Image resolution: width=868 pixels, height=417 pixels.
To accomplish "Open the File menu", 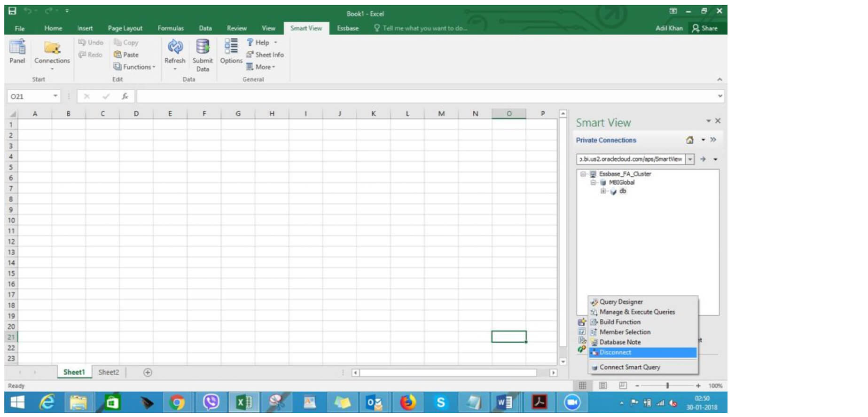I will 20,28.
